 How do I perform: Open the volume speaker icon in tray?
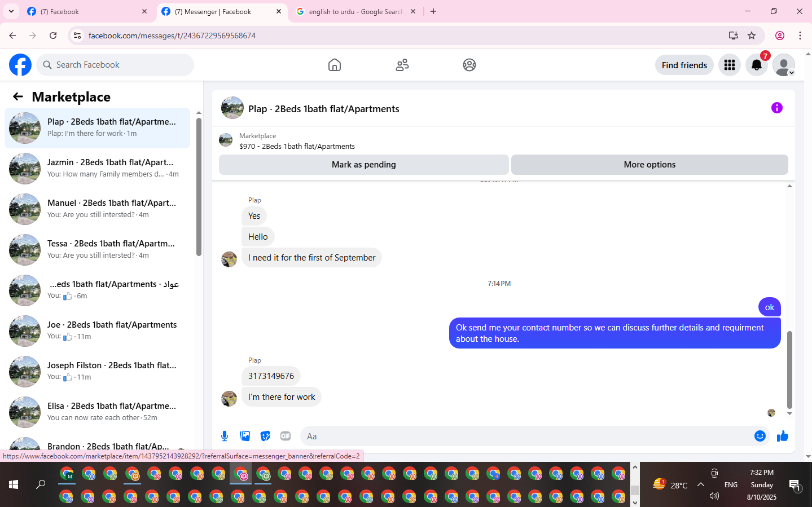pyautogui.click(x=714, y=496)
